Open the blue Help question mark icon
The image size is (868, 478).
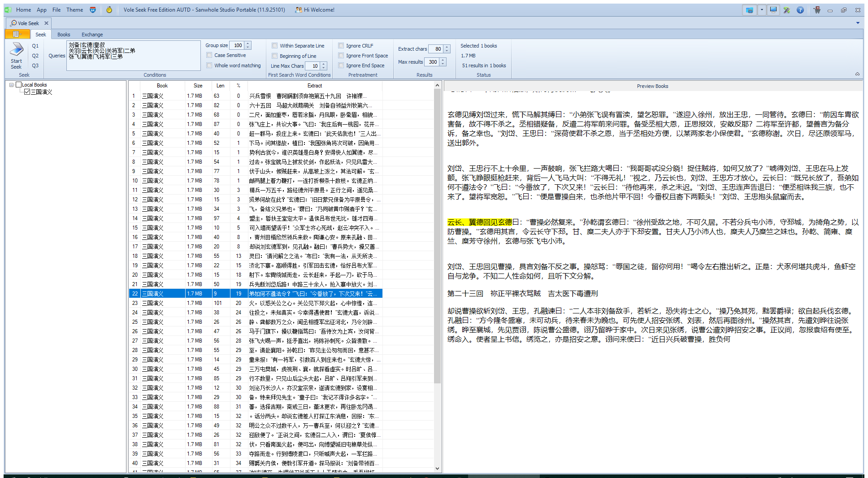(x=800, y=10)
